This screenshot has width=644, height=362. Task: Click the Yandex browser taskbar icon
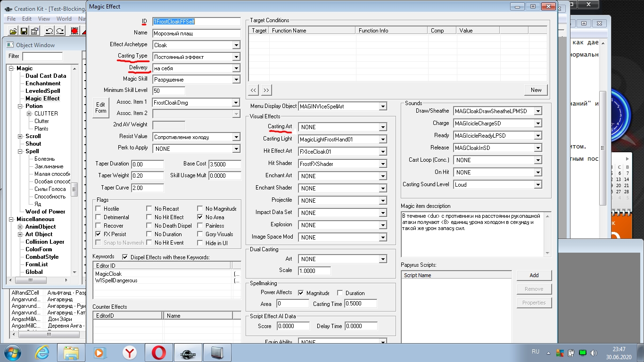click(x=130, y=353)
